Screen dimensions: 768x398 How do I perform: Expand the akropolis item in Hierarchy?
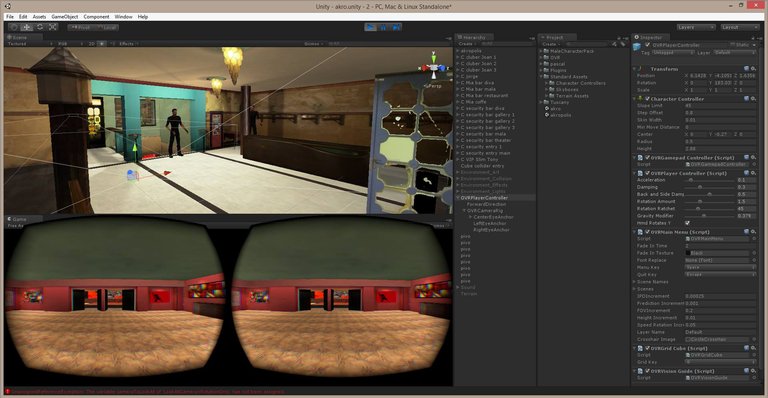pos(458,51)
